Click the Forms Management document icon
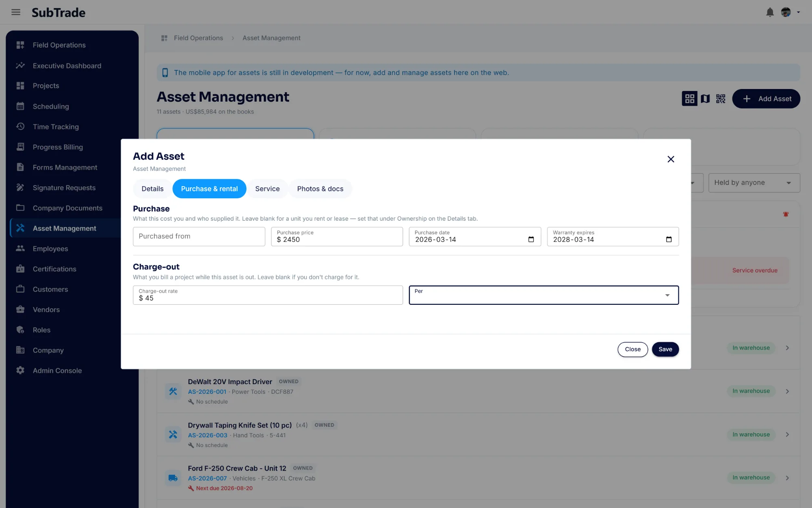The image size is (812, 508). (20, 167)
